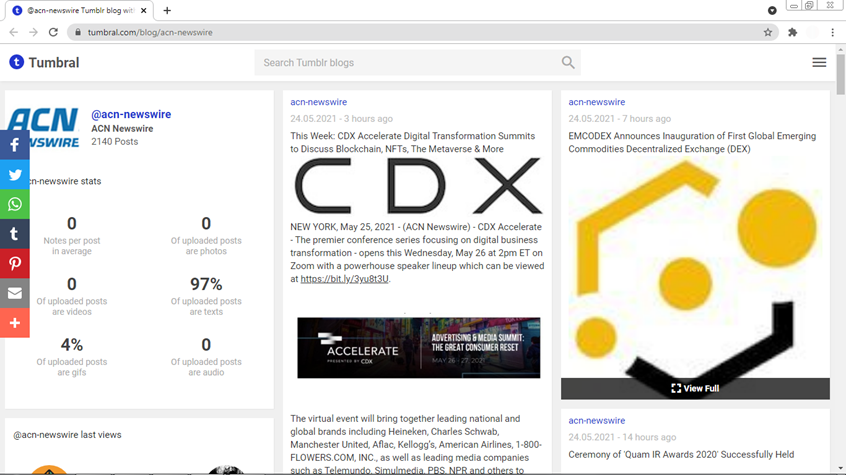Click the 'This Week: CDX Accelerate' headline
This screenshot has height=475, width=846.
413,142
